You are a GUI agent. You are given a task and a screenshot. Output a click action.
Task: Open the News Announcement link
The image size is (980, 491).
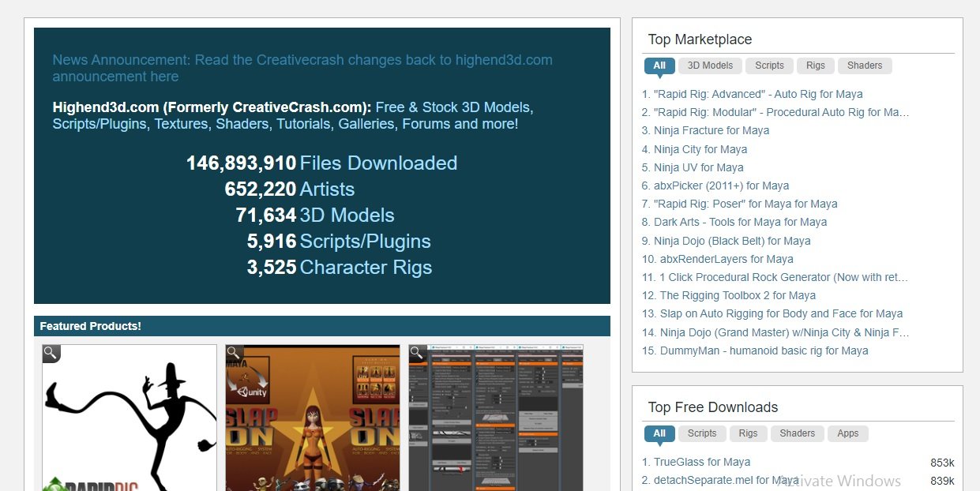[x=302, y=68]
